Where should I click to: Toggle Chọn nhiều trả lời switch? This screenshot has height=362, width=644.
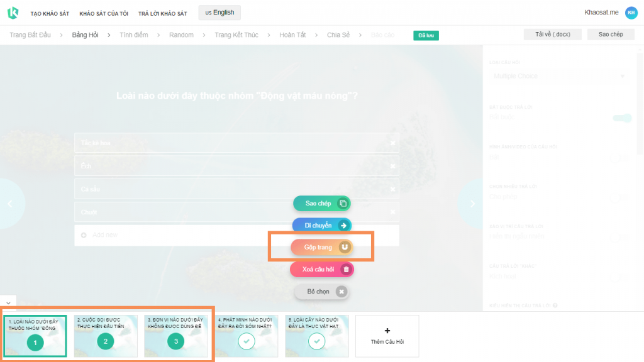pos(620,197)
